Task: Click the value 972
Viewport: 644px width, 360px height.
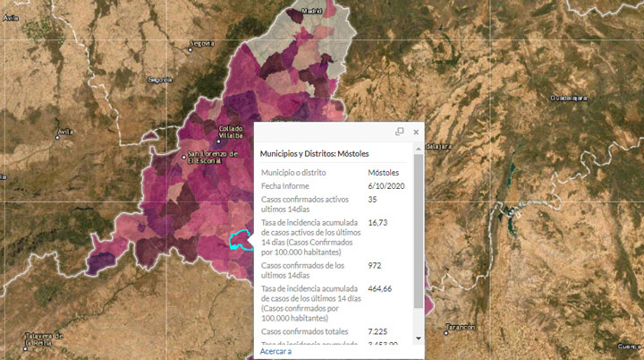Action: (x=375, y=266)
